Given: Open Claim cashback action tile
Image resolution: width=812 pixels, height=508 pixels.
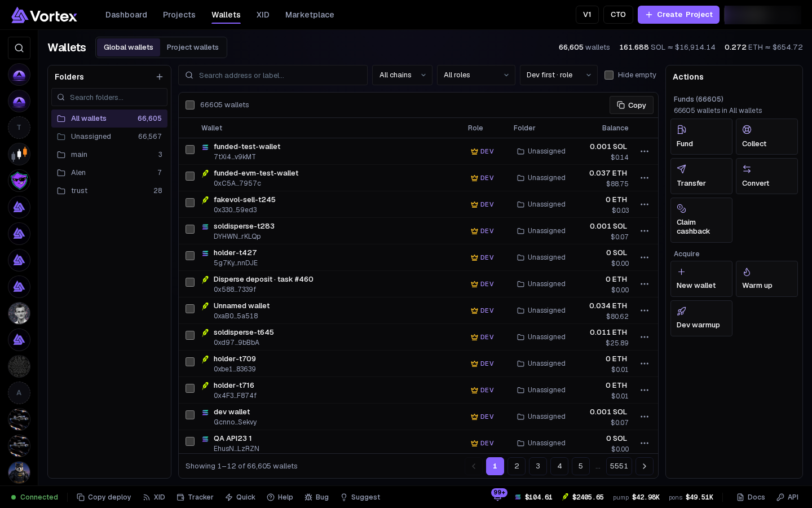Looking at the screenshot, I should pos(701,220).
